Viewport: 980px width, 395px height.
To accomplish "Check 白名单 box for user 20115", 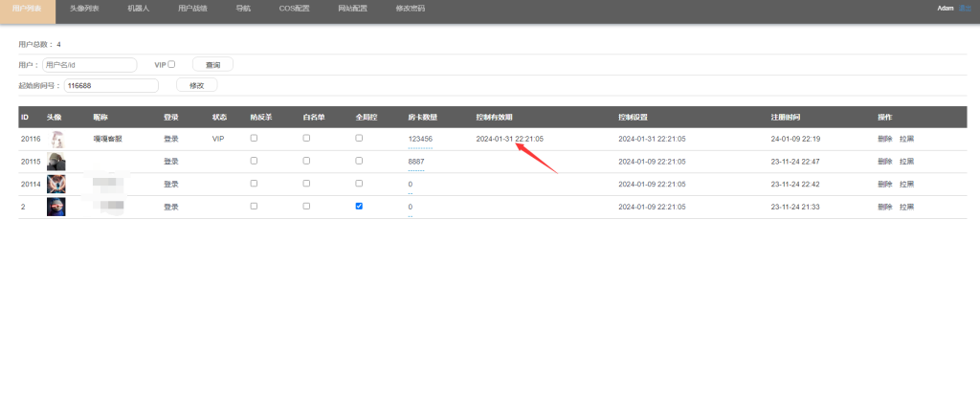I will click(306, 161).
